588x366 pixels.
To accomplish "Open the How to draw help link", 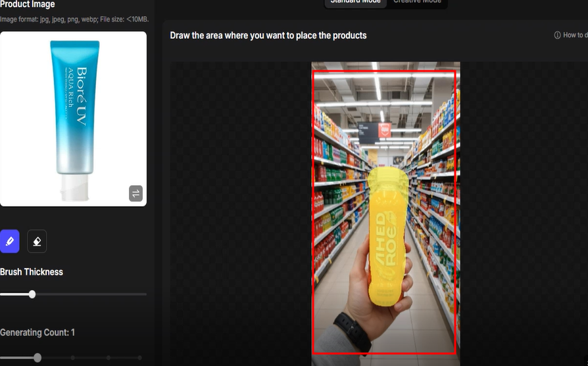I will tap(571, 35).
